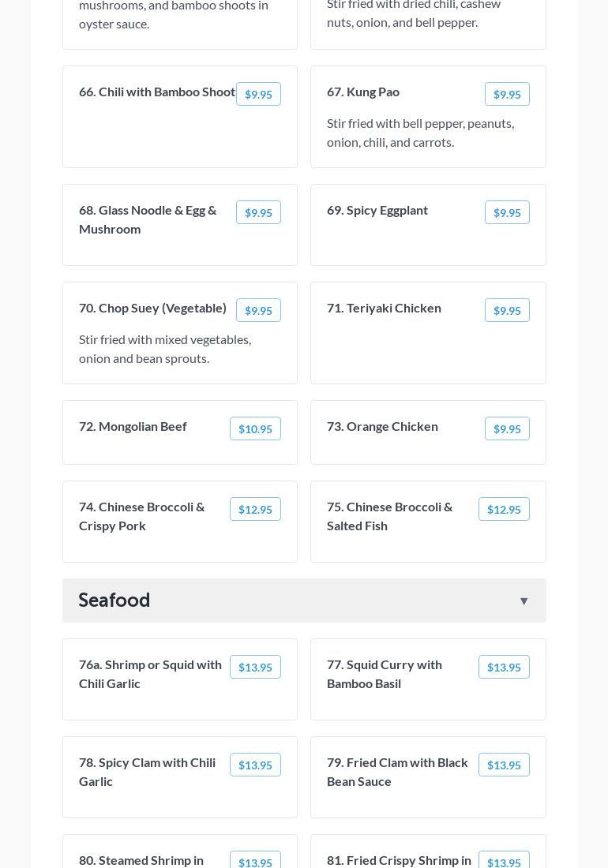Click the Teriyaki Chicken $9.95 price
Image resolution: width=608 pixels, height=868 pixels.
(507, 310)
